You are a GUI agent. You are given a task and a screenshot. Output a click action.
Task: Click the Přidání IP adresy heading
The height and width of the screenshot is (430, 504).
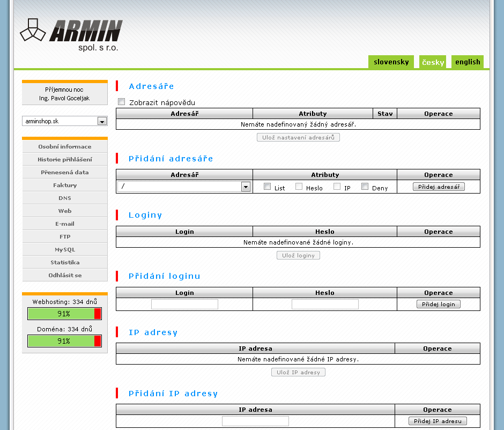click(x=173, y=394)
